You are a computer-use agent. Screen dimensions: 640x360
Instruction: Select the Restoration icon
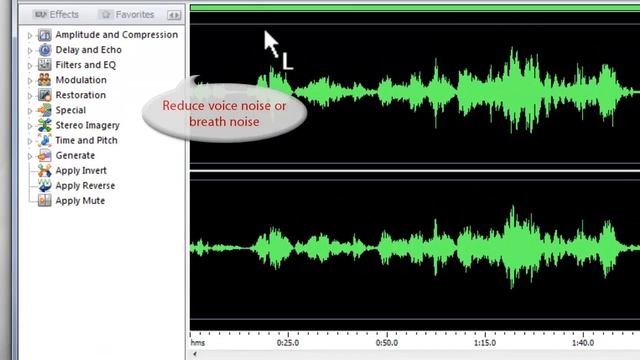44,95
